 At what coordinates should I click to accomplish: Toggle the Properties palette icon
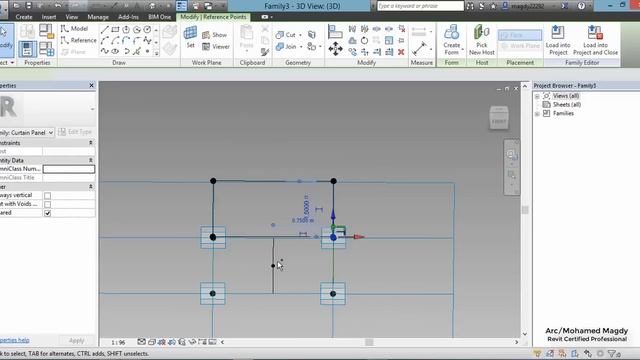[x=27, y=49]
